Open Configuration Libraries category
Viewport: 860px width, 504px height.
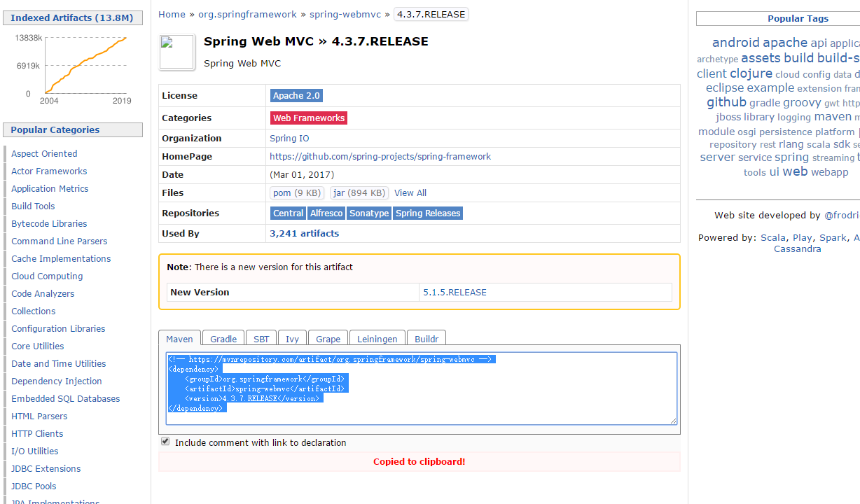coord(58,329)
